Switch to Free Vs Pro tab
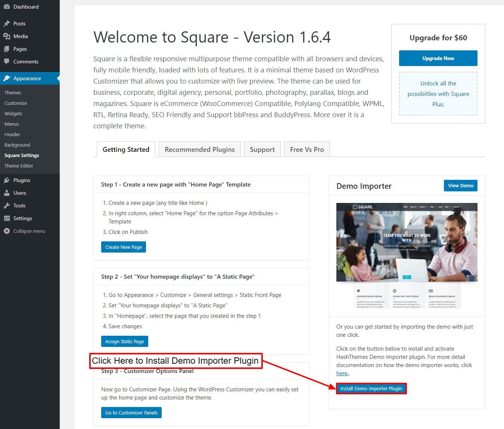Screen dimensions: 504x429 (307, 149)
